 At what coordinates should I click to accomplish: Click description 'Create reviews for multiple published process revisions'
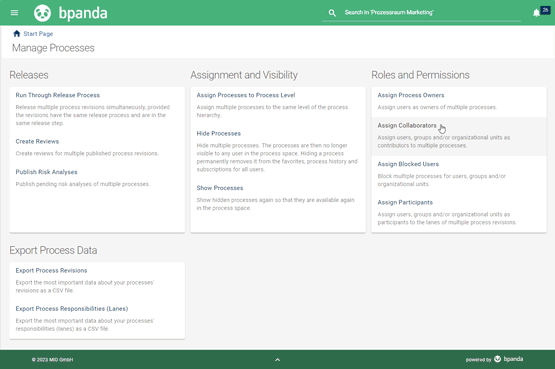point(87,154)
